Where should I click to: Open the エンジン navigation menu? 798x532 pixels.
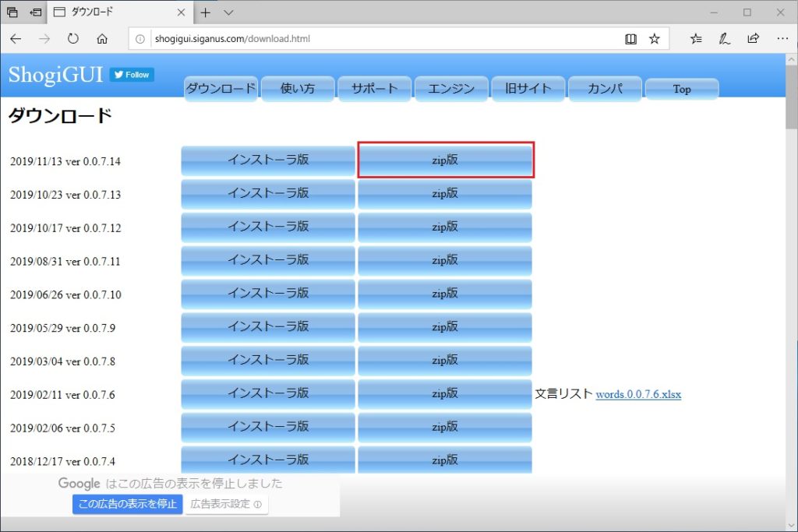[451, 89]
